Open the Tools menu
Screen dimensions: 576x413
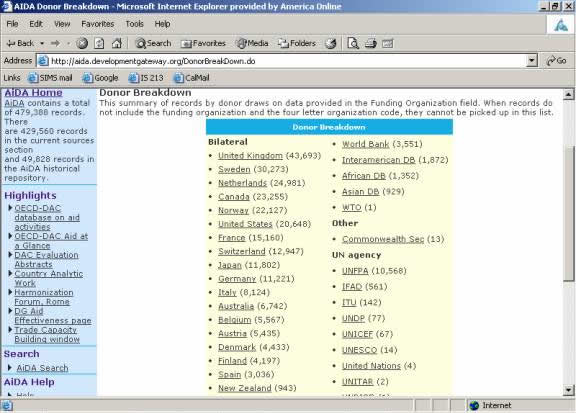[x=134, y=24]
